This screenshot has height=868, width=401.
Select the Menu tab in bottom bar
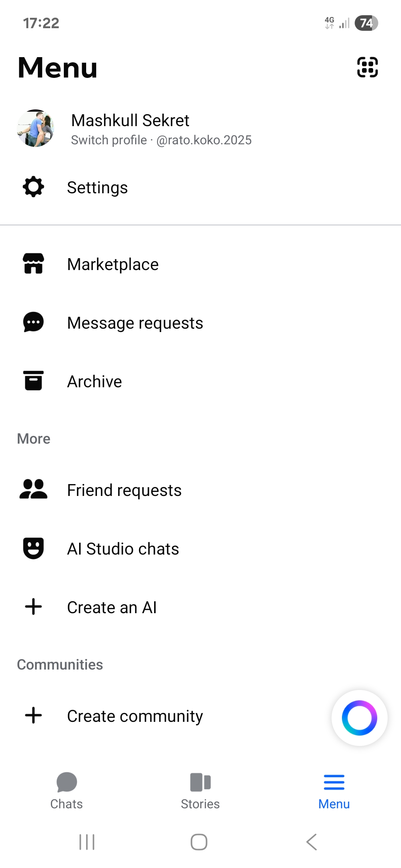click(x=334, y=790)
